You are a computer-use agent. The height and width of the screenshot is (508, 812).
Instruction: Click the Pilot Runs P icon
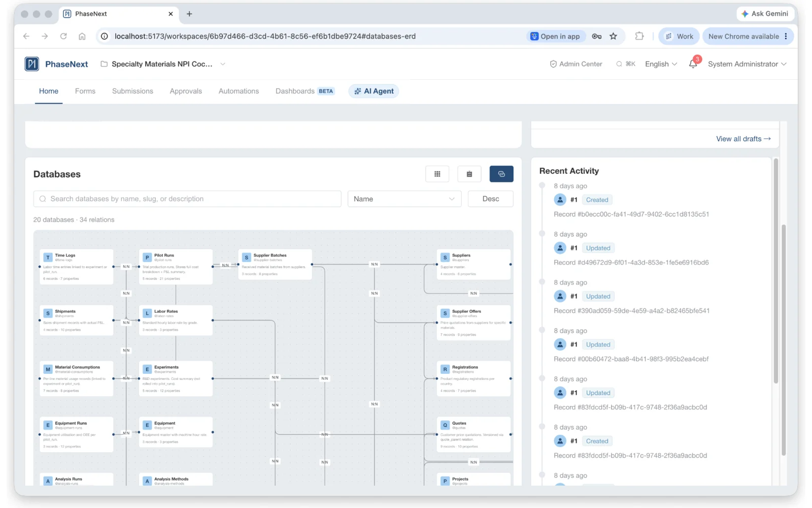[x=147, y=258]
